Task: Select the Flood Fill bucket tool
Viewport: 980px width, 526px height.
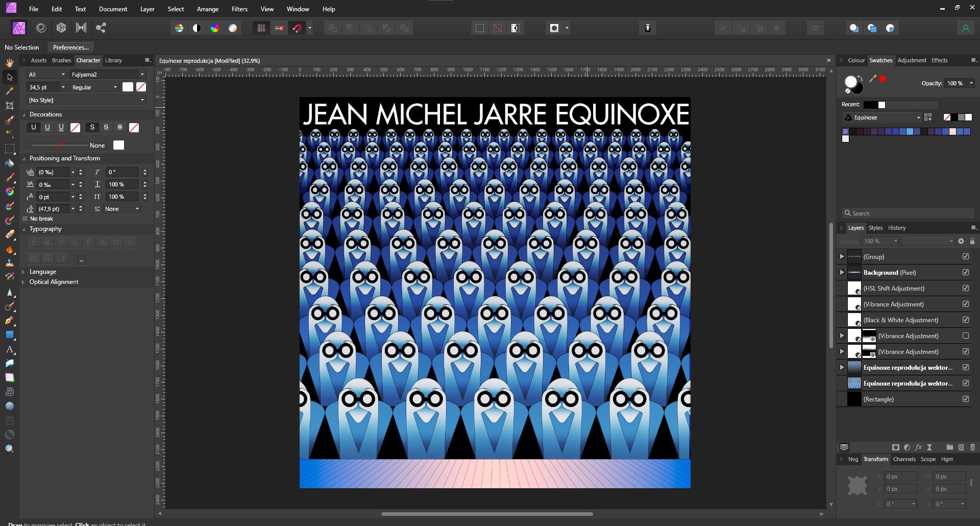Action: [9, 163]
